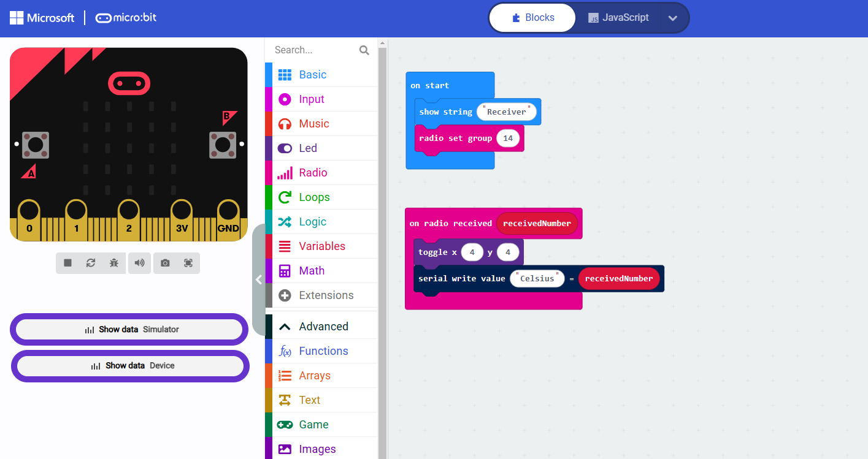This screenshot has height=459, width=868.
Task: Mute the simulator audio speaker icon
Action: pos(140,263)
